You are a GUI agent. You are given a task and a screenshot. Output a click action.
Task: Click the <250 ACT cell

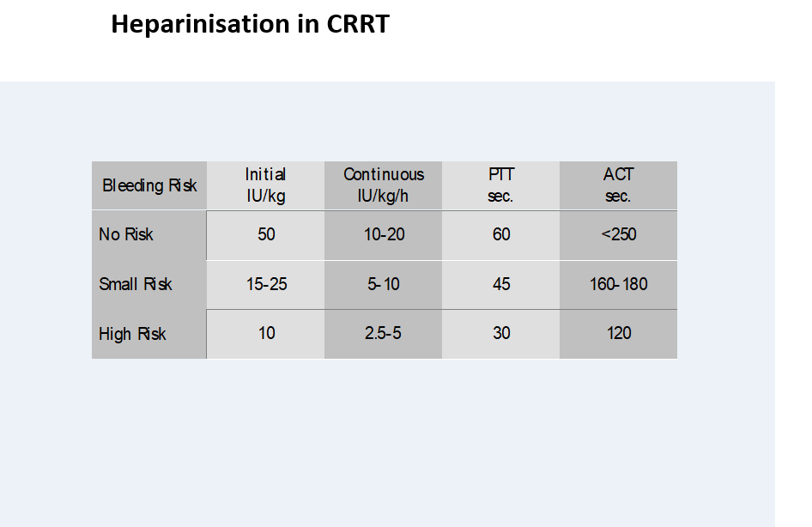click(x=618, y=234)
